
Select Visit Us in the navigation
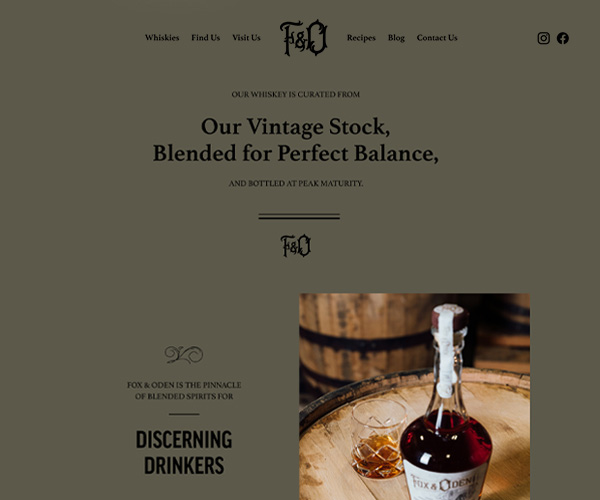[x=246, y=37]
